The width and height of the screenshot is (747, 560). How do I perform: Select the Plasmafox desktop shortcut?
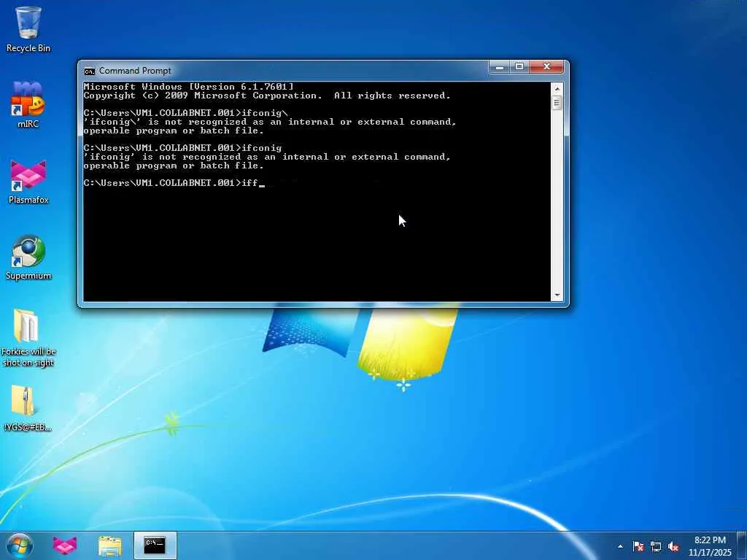28,182
